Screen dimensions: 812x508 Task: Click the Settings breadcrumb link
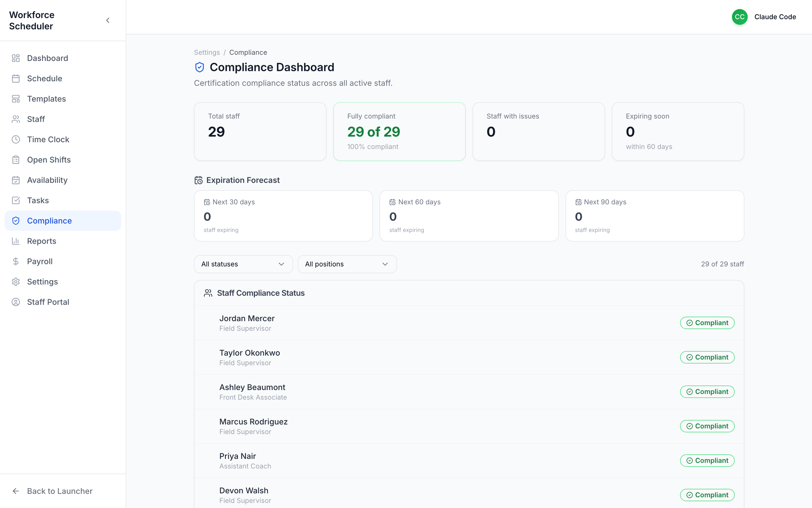click(x=207, y=52)
